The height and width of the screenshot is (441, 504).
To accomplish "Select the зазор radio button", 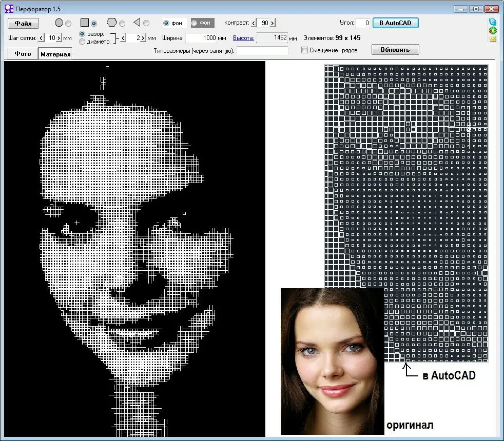I will tap(82, 34).
